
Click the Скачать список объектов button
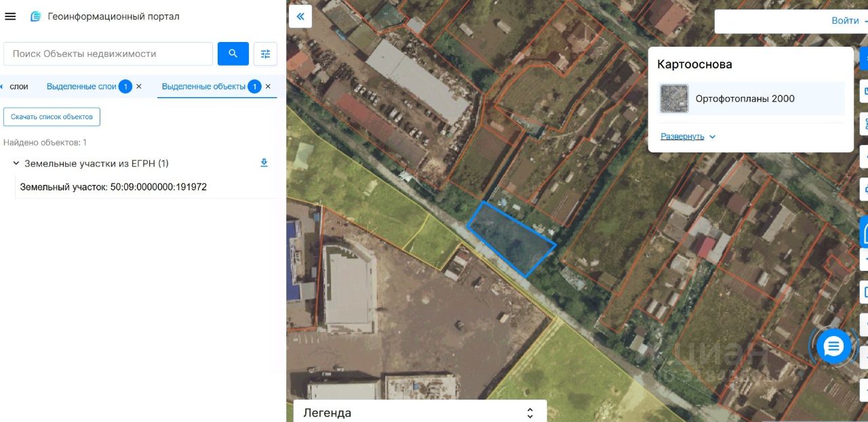[52, 117]
